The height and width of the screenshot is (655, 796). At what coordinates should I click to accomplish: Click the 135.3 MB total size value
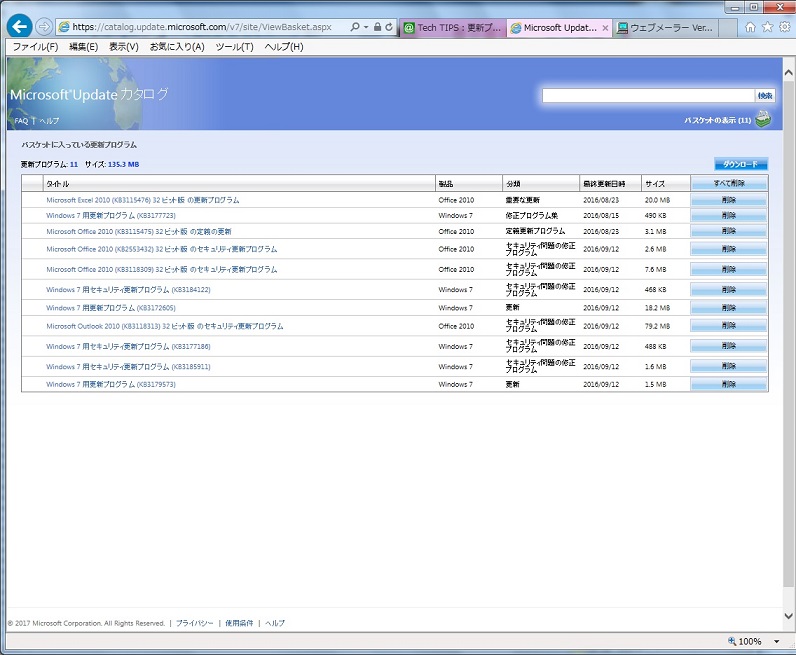[123, 165]
